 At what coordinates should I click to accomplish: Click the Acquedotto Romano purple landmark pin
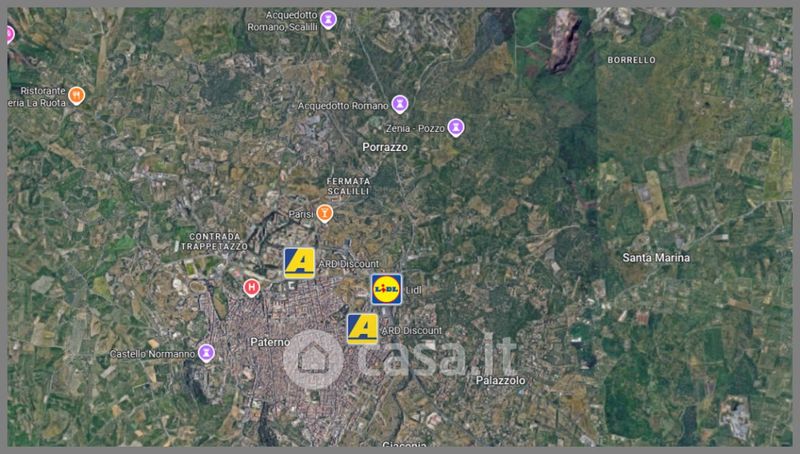[400, 104]
